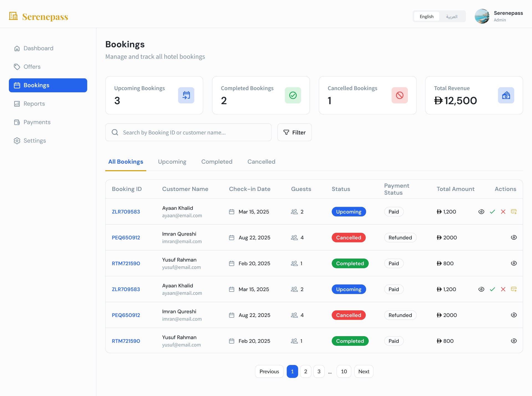Image resolution: width=532 pixels, height=396 pixels.
Task: Click the Customer Name column header
Action: (185, 189)
